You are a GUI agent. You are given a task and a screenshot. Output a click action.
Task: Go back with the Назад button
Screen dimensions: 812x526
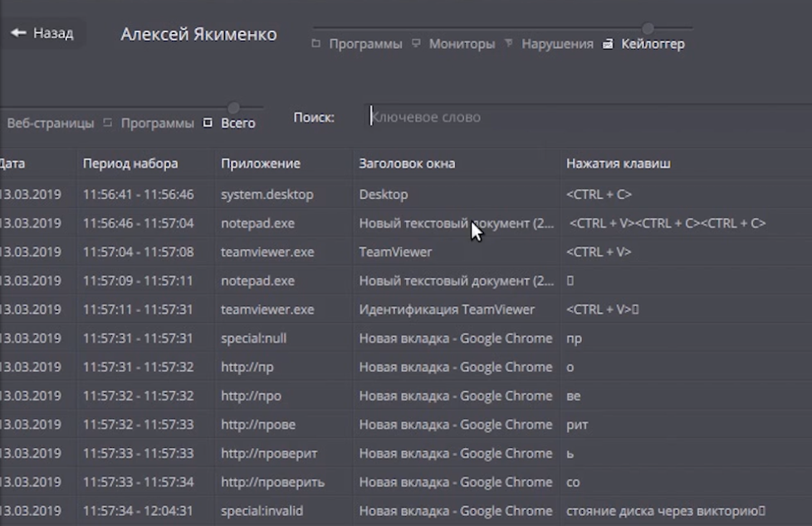tap(42, 33)
